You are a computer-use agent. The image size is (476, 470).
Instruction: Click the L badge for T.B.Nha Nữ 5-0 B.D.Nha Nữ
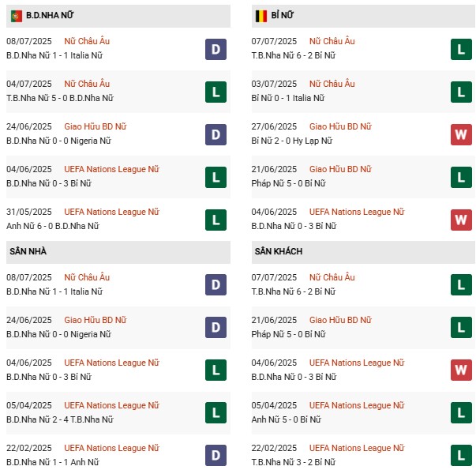[x=216, y=92]
